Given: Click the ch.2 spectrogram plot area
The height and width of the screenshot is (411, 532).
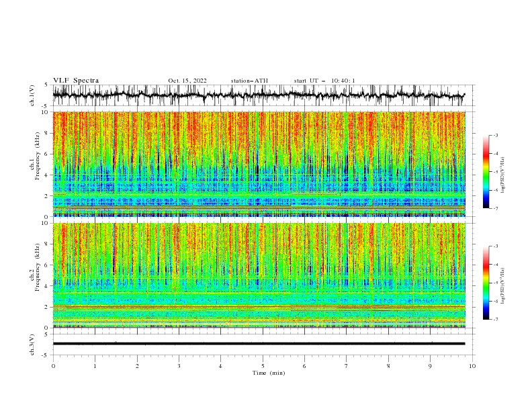Looking at the screenshot, I should [259, 275].
